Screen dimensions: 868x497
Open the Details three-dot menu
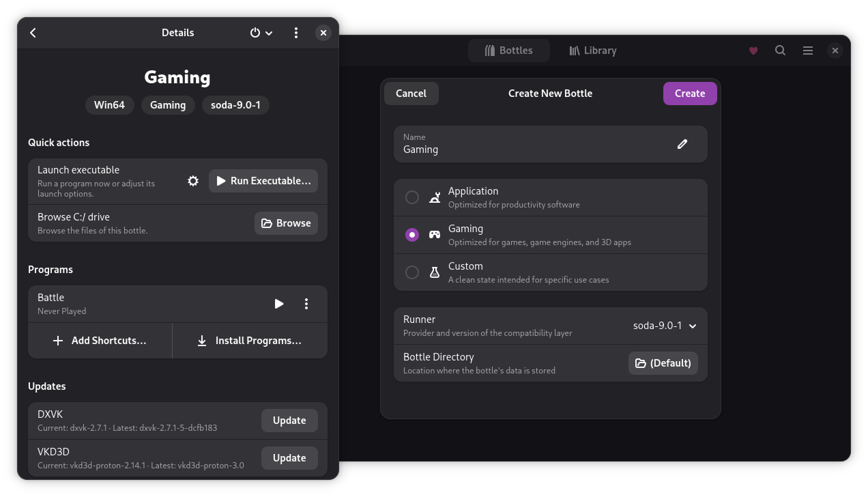[295, 33]
